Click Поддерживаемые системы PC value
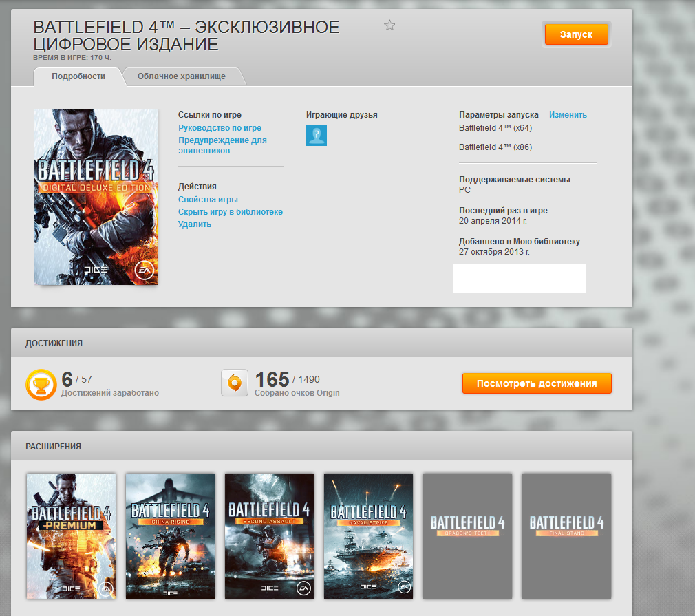This screenshot has height=616, width=695. [x=464, y=190]
